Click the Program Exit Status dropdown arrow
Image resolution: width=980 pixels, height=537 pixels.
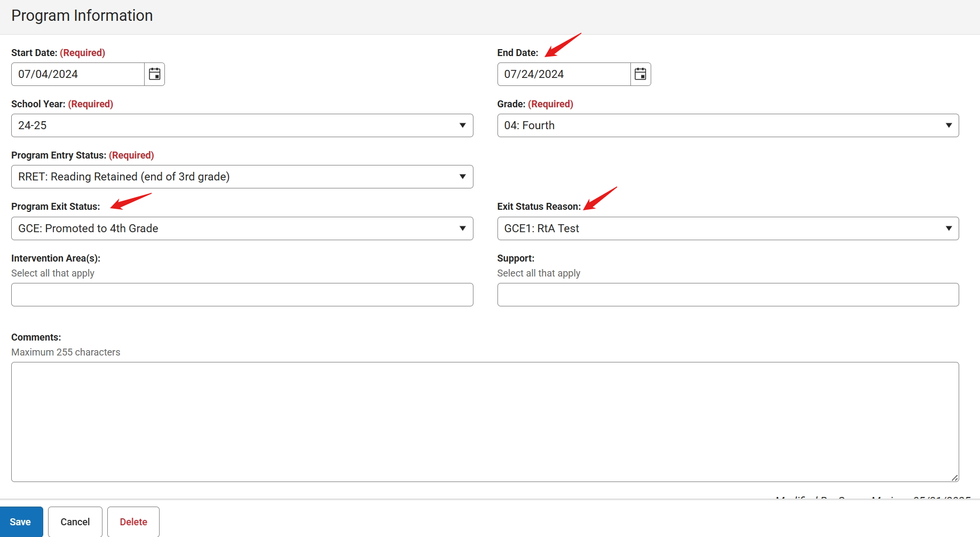click(x=462, y=228)
